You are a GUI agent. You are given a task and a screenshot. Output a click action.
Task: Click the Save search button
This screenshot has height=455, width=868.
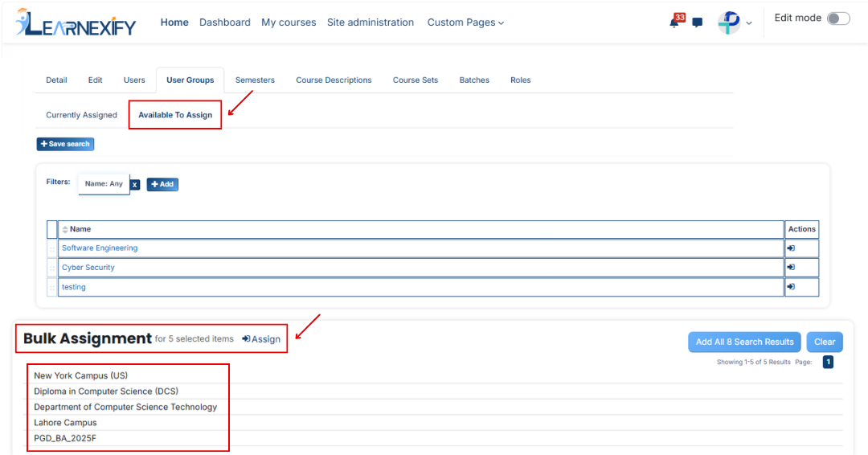pos(65,144)
